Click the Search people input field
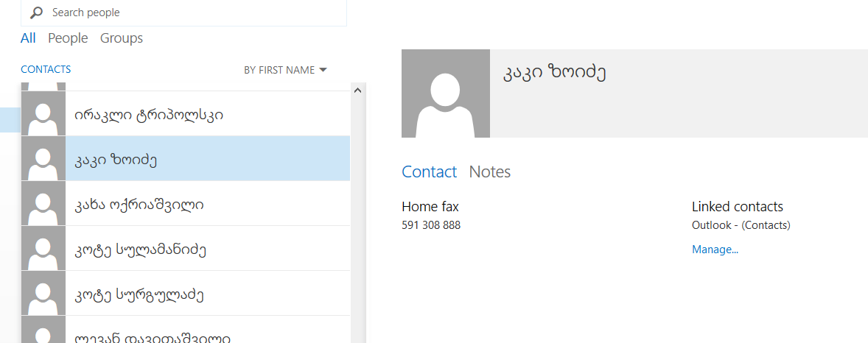Screen dimensions: 868x343 [x=192, y=13]
